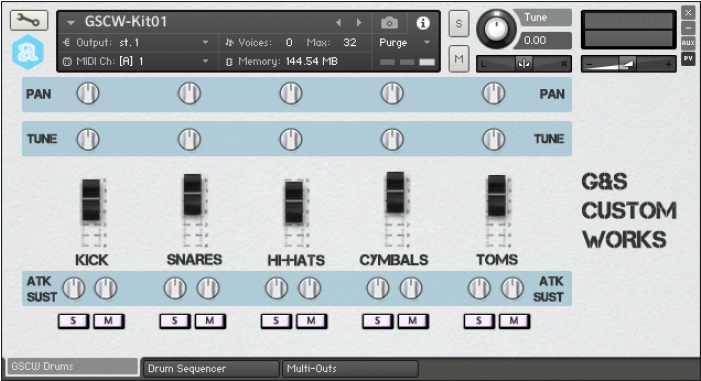Screen dimensions: 701x381
Task: Click the Hi-Hats sustain knob
Action: coord(309,288)
